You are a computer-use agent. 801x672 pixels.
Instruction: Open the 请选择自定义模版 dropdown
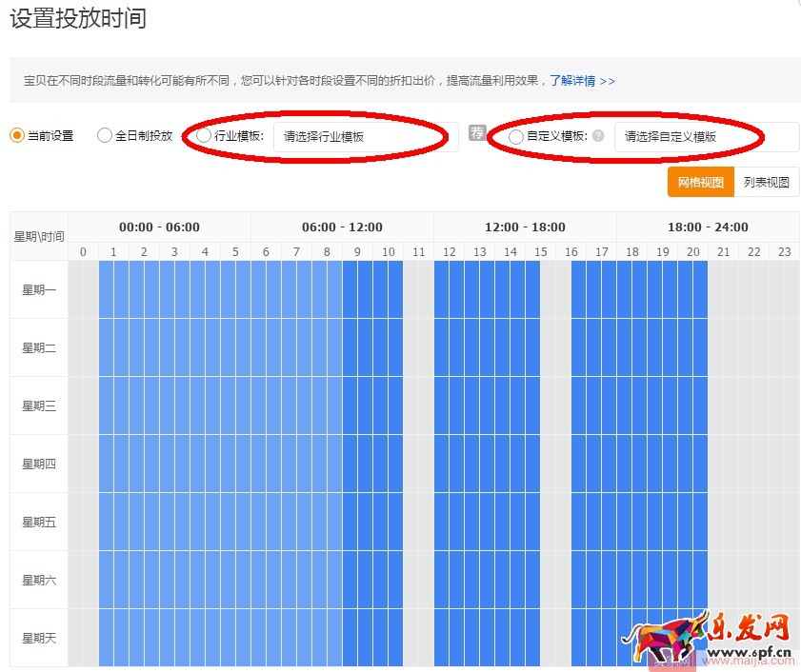point(705,136)
